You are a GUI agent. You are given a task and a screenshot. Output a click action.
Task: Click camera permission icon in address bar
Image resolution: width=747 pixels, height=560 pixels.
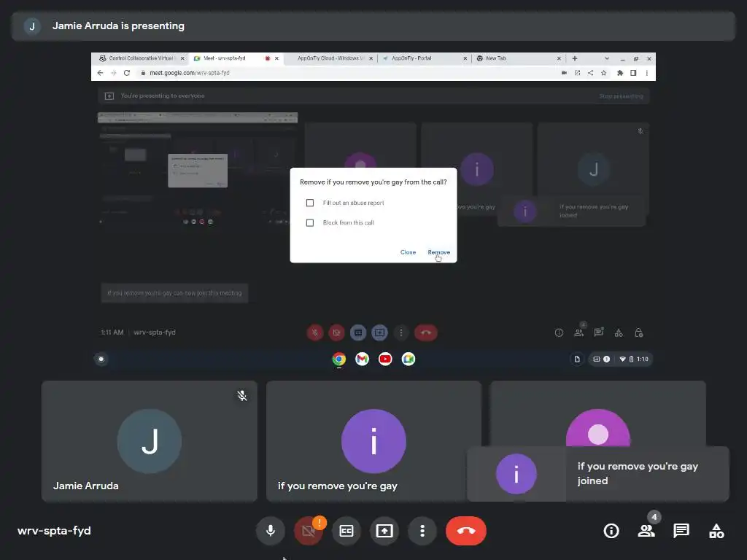point(564,73)
